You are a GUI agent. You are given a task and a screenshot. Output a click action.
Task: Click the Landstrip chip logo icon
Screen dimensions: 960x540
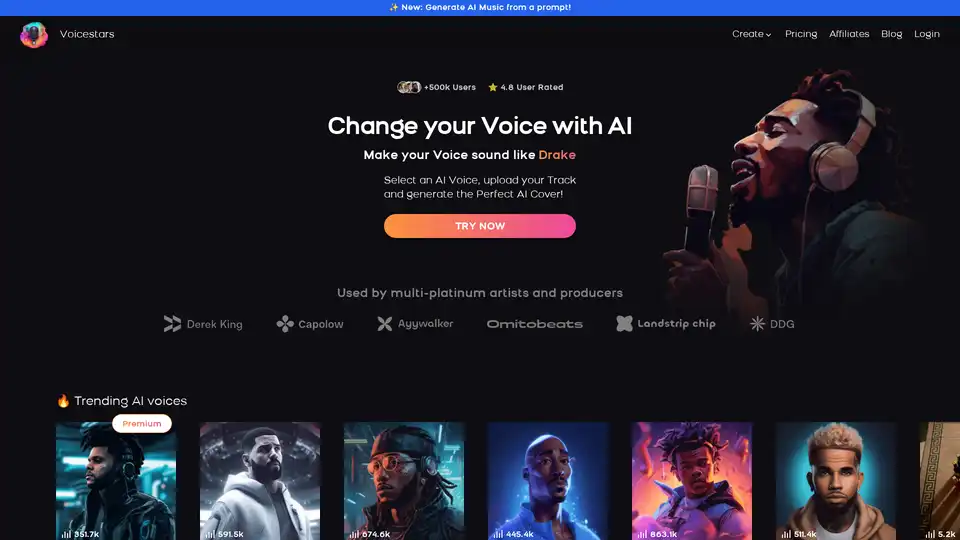[624, 323]
